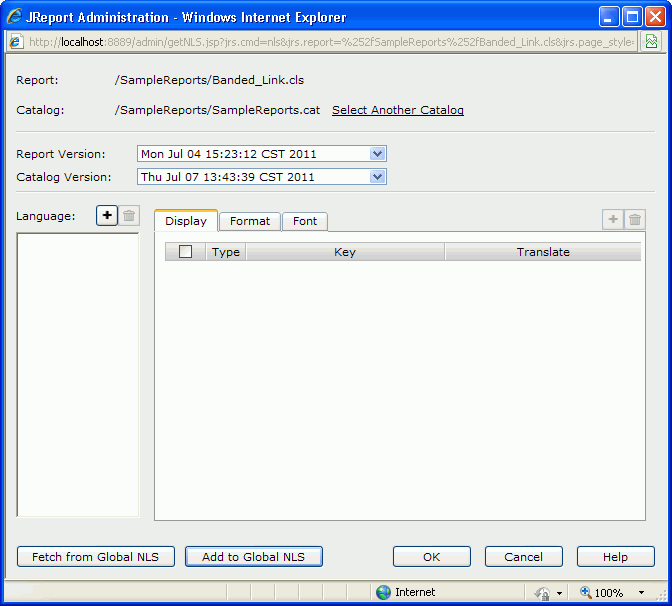The height and width of the screenshot is (606, 672).
Task: Open the zoom level 100% dropdown arrow
Action: [x=641, y=593]
